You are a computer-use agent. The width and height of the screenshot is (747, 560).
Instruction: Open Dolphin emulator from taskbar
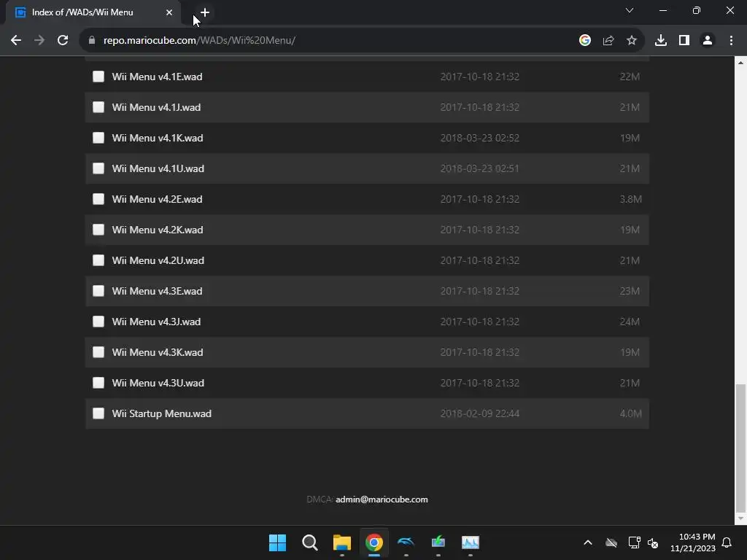pyautogui.click(x=406, y=542)
